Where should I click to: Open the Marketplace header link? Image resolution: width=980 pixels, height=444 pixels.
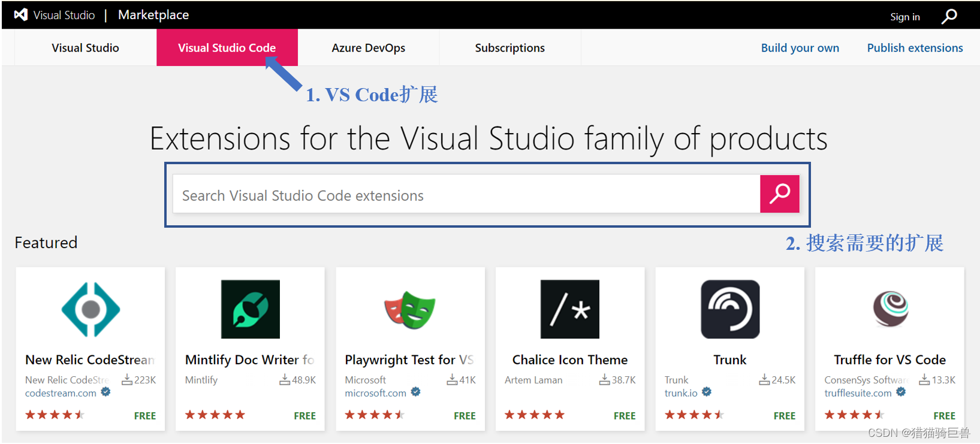coord(153,15)
